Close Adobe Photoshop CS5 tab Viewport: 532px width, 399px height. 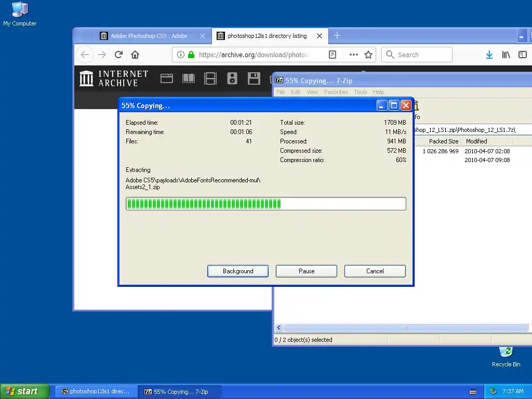pyautogui.click(x=203, y=36)
